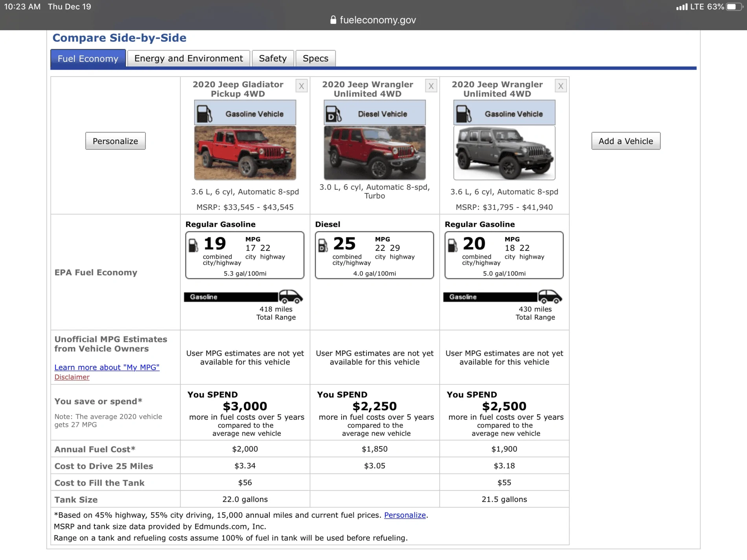Click the $55 cost to fill value
Image resolution: width=747 pixels, height=560 pixels.
tap(504, 483)
